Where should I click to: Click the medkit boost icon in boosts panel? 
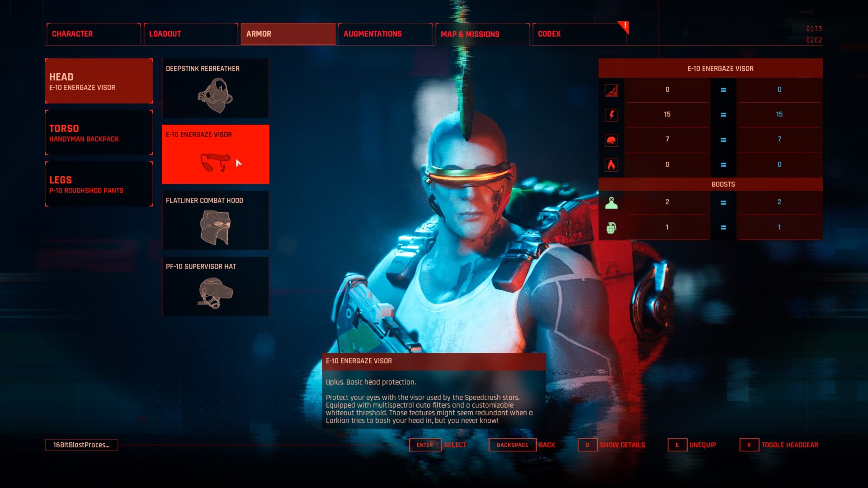pyautogui.click(x=610, y=202)
